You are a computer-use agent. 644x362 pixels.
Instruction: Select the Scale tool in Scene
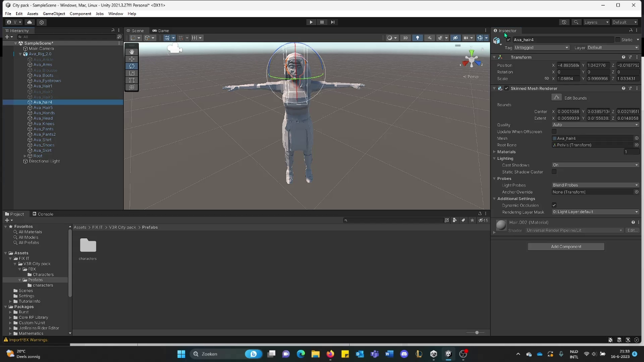point(132,73)
